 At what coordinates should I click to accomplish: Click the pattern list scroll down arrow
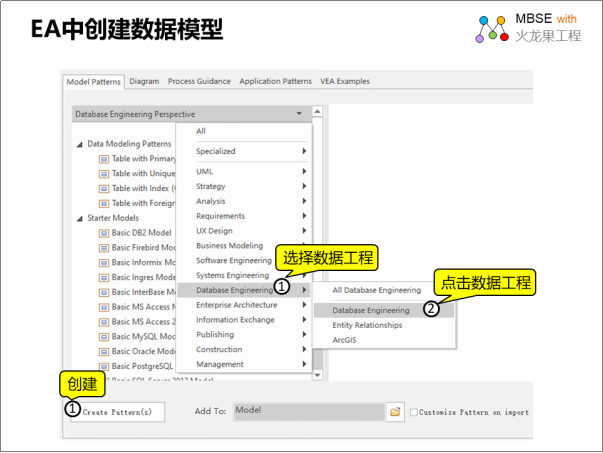(317, 375)
